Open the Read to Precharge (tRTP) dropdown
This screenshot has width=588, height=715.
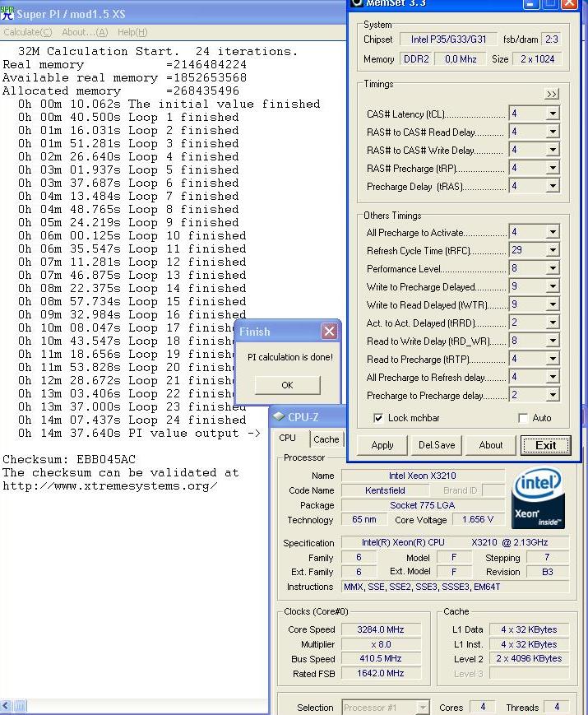point(553,359)
